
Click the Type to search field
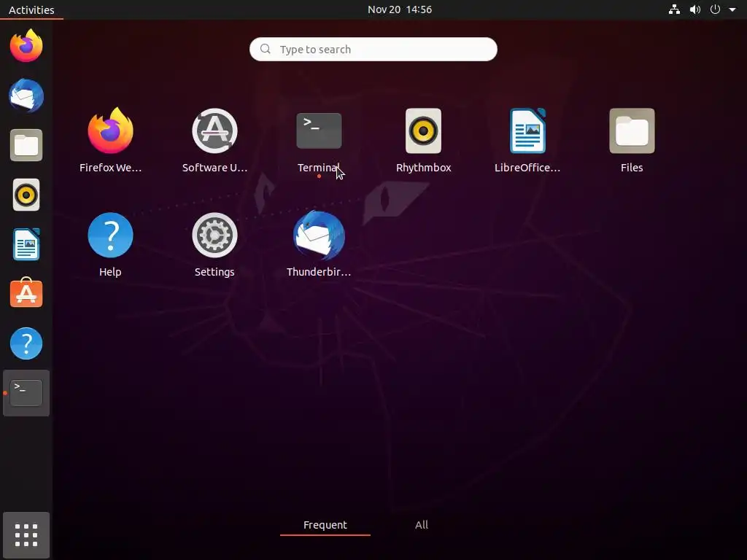(373, 49)
